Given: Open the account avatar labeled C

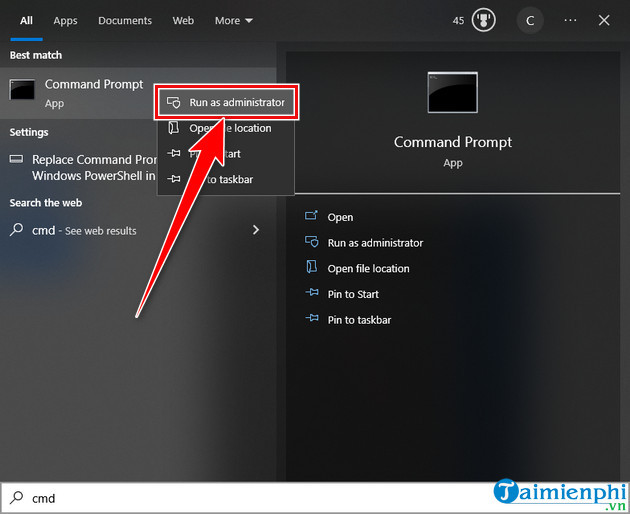Looking at the screenshot, I should pos(530,20).
